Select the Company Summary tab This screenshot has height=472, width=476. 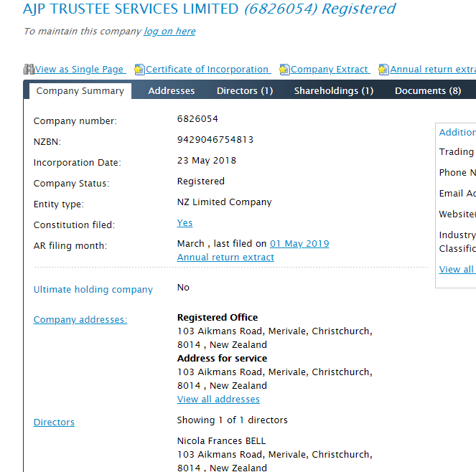click(80, 91)
